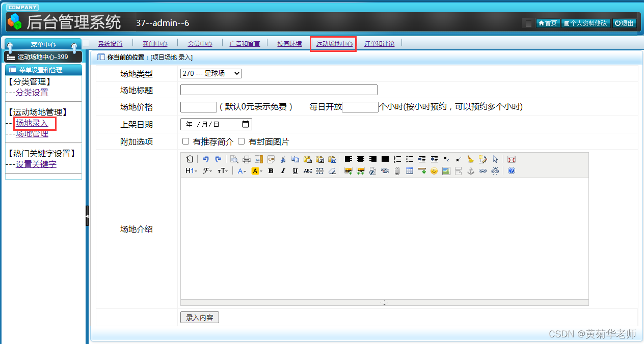
Task: Switch to 系统设置 tab
Action: click(110, 44)
